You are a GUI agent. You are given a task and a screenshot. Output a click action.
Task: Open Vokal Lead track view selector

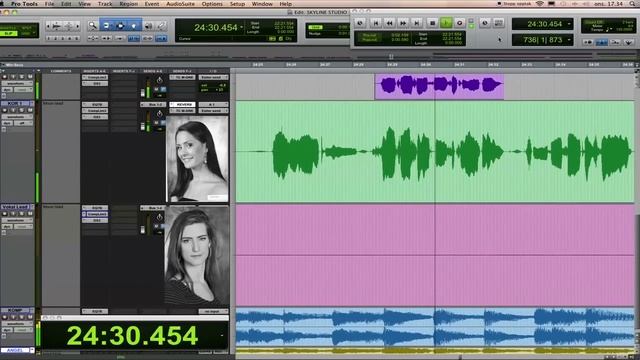(17, 220)
